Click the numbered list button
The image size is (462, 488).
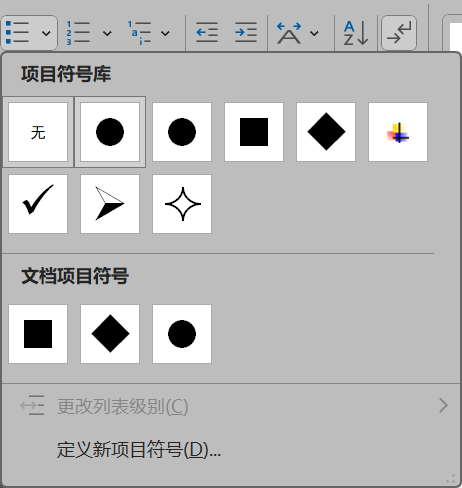(x=79, y=33)
